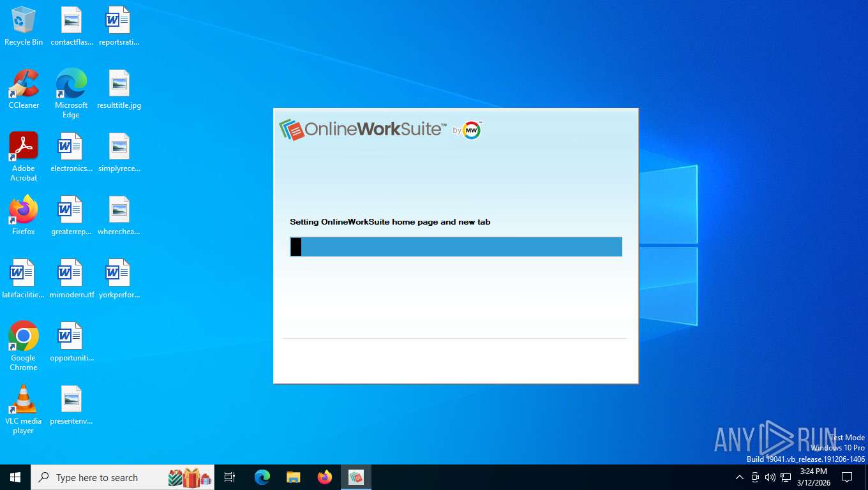Select the opportuniti... Word document icon
The image size is (868, 490).
coord(71,343)
